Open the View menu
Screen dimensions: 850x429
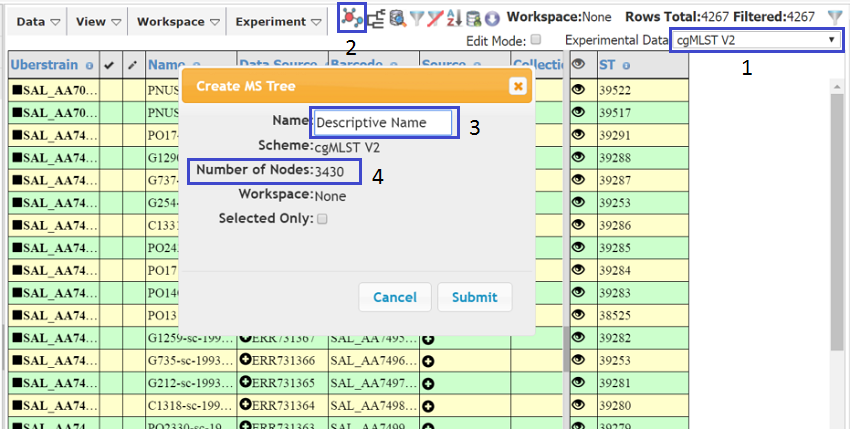pos(98,22)
